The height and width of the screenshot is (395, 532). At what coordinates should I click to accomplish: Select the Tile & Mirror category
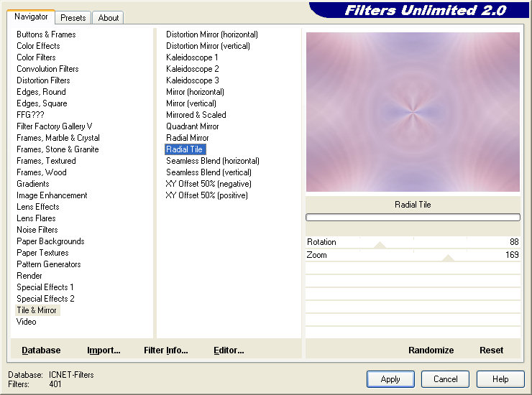(37, 310)
